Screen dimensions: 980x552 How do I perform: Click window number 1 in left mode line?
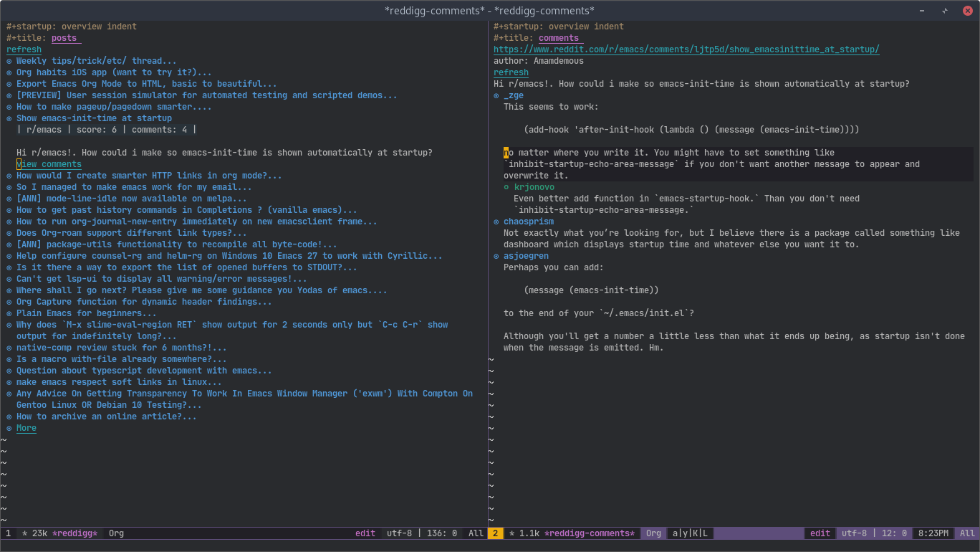[x=9, y=533]
